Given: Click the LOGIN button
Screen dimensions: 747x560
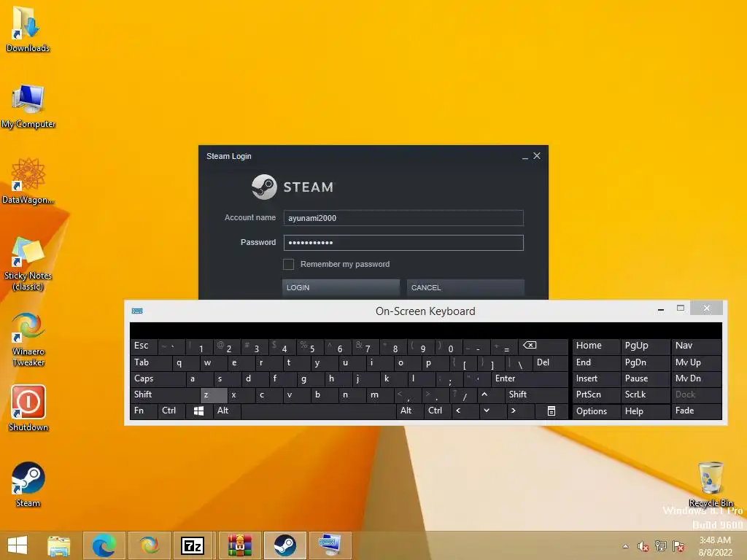Looking at the screenshot, I should tap(341, 287).
